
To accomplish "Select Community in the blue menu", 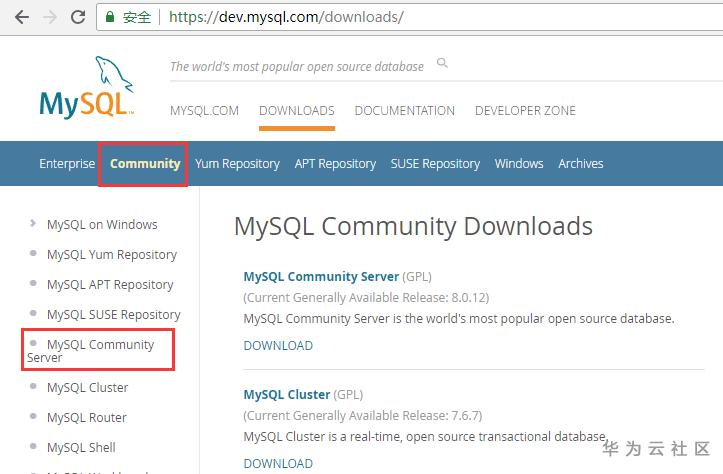I will [145, 163].
